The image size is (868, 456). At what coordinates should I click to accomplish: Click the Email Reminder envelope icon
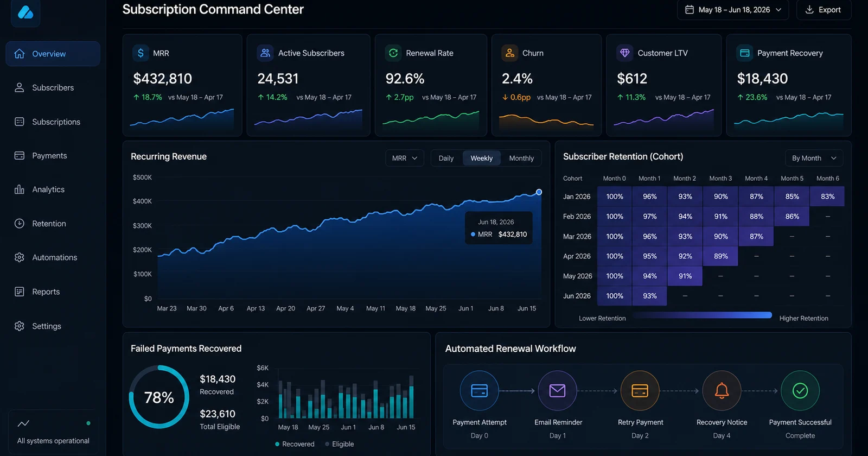pyautogui.click(x=557, y=390)
